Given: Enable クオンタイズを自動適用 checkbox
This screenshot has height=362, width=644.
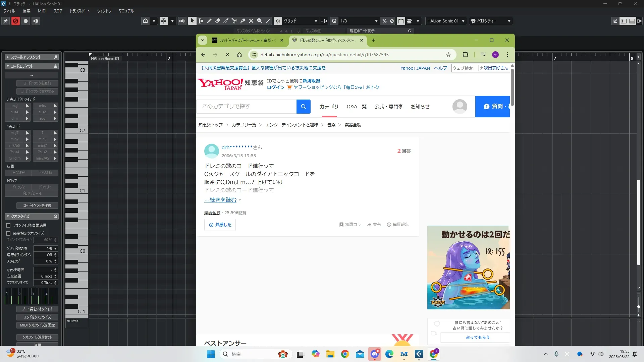Looking at the screenshot, I should click(x=8, y=226).
